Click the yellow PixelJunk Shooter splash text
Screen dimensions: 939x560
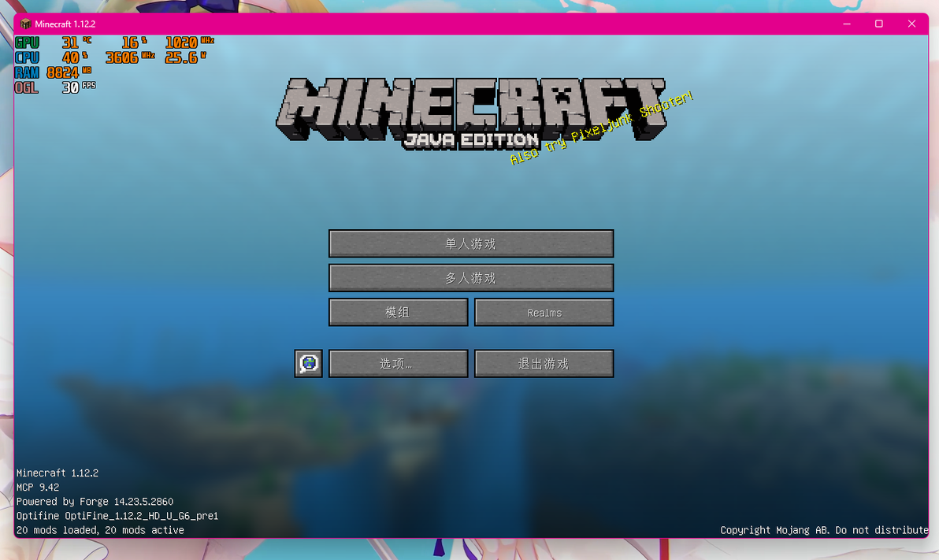click(601, 128)
